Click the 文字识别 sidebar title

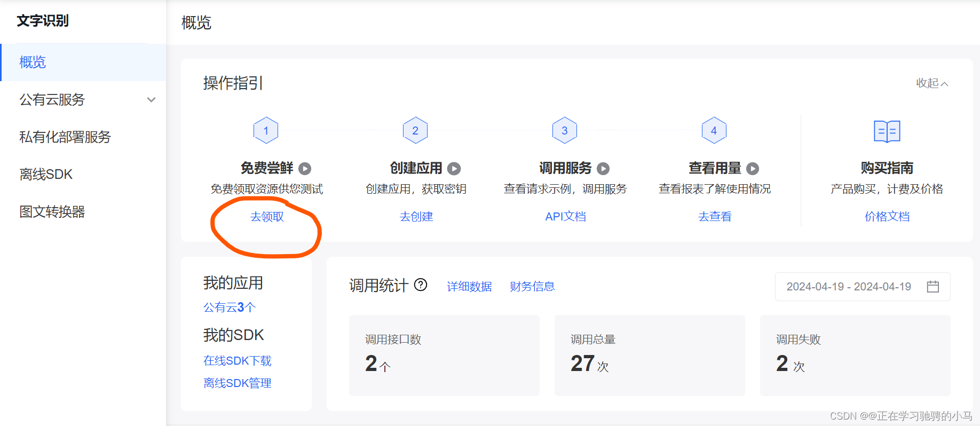[x=43, y=21]
